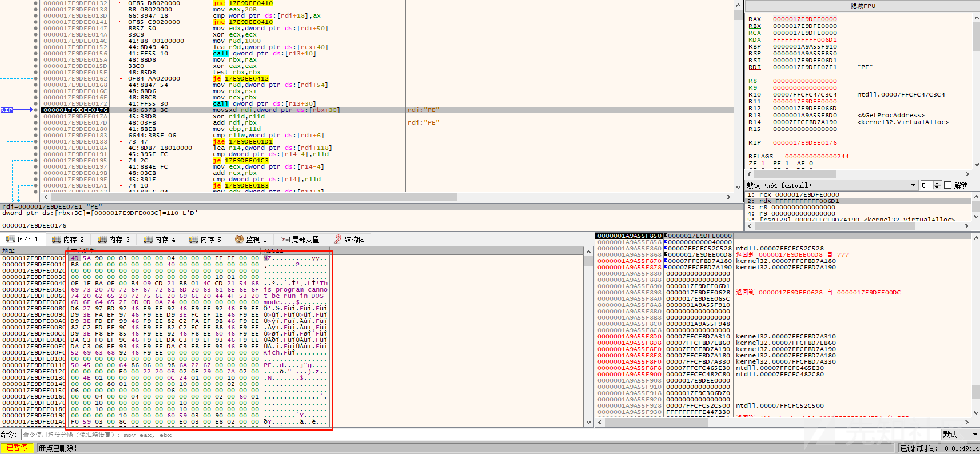Switch to the 内存 1 dump tab
This screenshot has height=454, width=980.
tap(22, 240)
